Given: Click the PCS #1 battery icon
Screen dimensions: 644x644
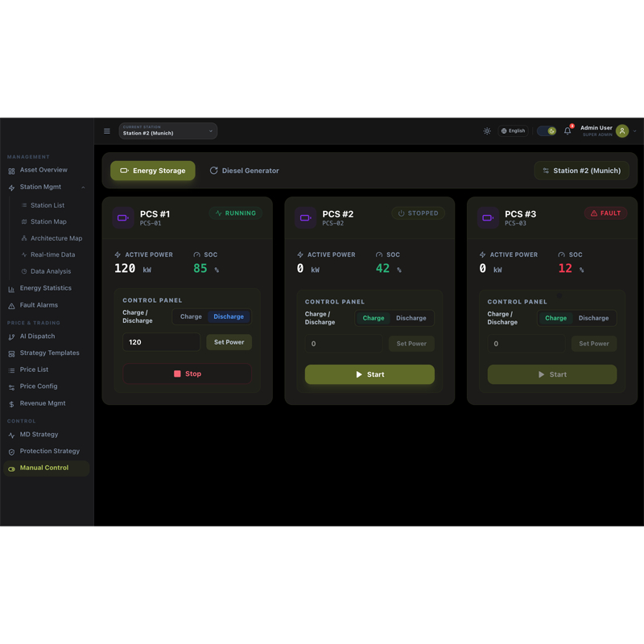Looking at the screenshot, I should tap(123, 217).
